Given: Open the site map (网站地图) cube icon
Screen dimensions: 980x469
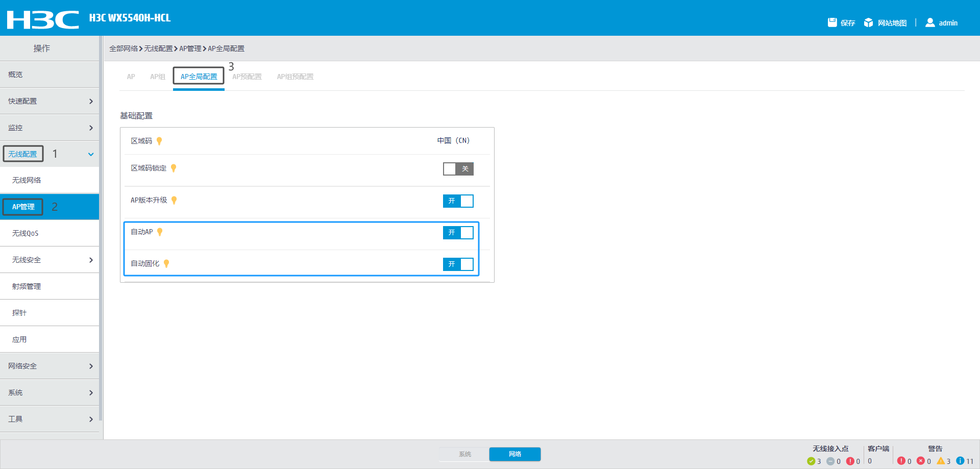Looking at the screenshot, I should click(x=868, y=22).
